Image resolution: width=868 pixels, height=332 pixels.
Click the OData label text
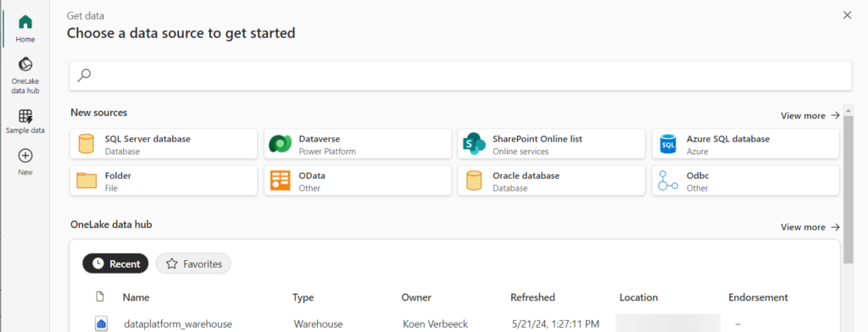pyautogui.click(x=312, y=176)
